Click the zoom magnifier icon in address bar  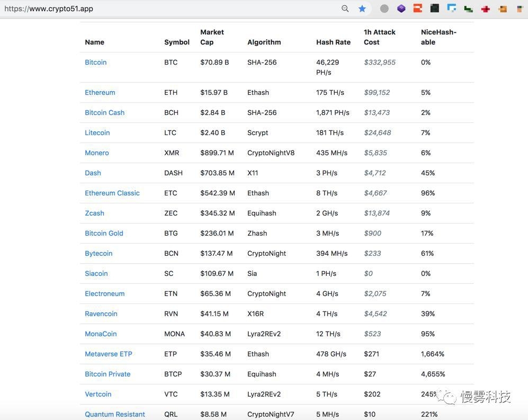[x=345, y=8]
